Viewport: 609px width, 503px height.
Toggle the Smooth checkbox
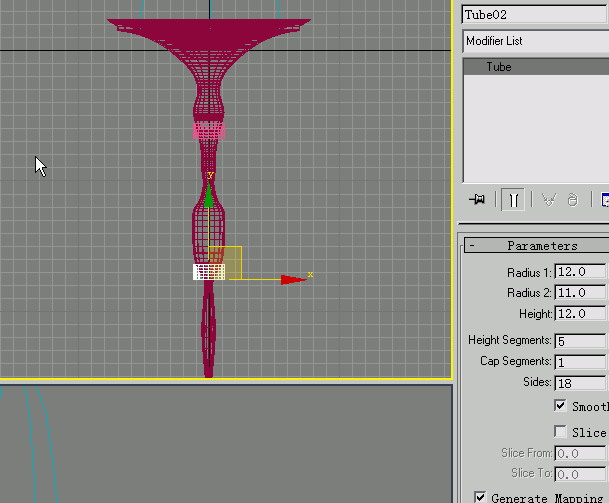[560, 406]
